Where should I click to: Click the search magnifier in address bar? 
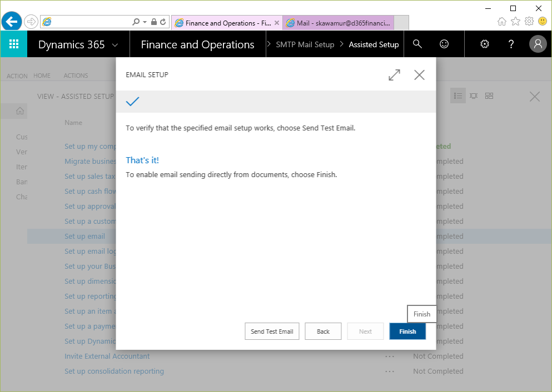tap(136, 22)
